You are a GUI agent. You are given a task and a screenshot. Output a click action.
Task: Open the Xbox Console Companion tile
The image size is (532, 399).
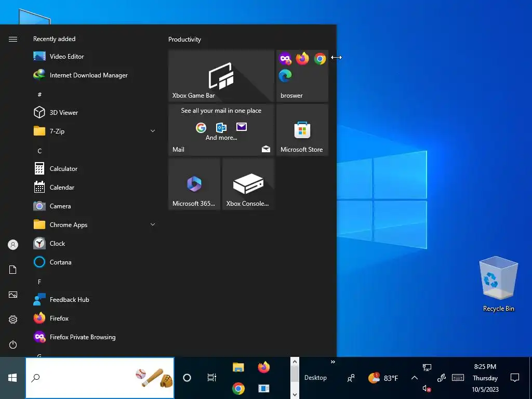click(x=248, y=184)
